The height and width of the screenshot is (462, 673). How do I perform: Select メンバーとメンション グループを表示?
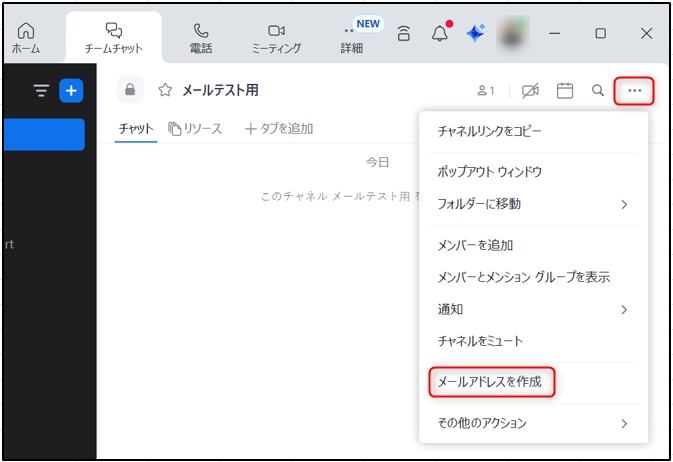534,277
